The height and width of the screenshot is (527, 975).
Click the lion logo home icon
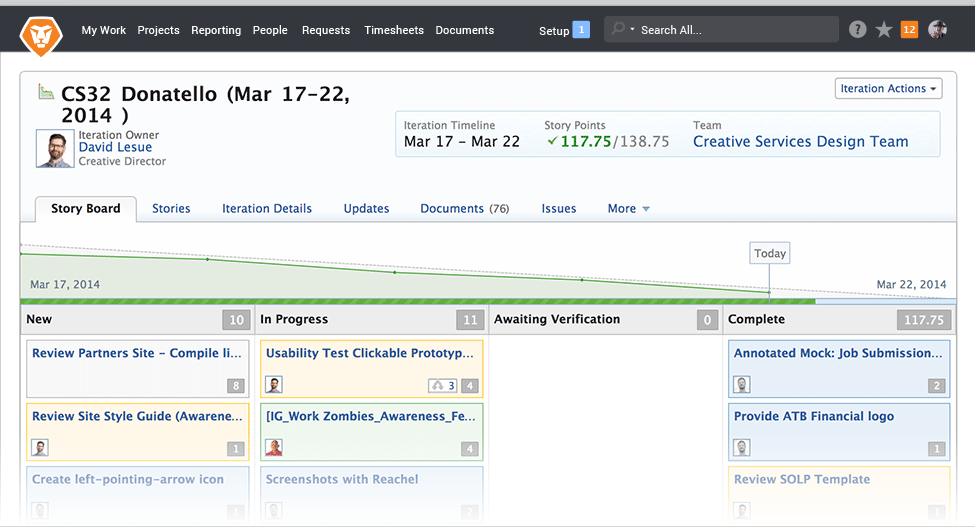41,35
